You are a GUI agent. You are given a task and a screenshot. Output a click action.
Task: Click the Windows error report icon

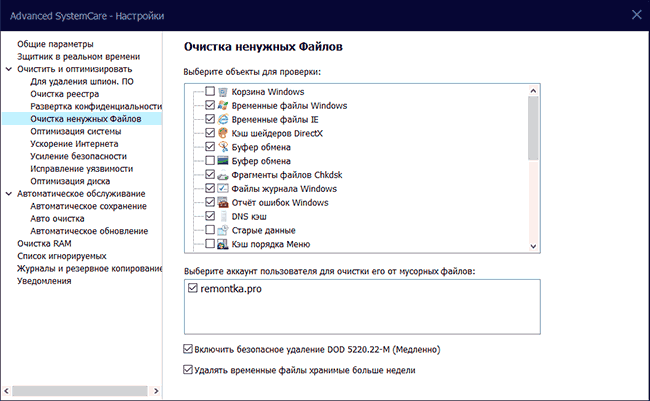click(x=223, y=202)
